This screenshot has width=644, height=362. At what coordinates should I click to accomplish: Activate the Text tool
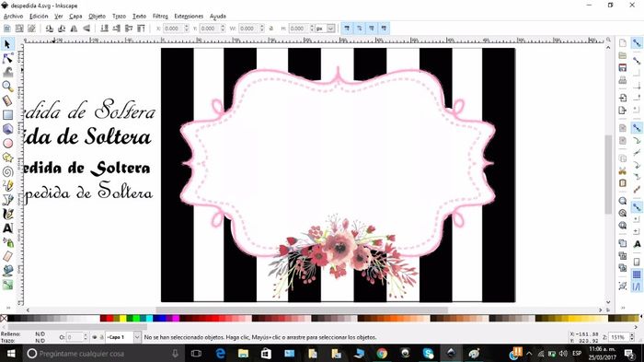7,228
